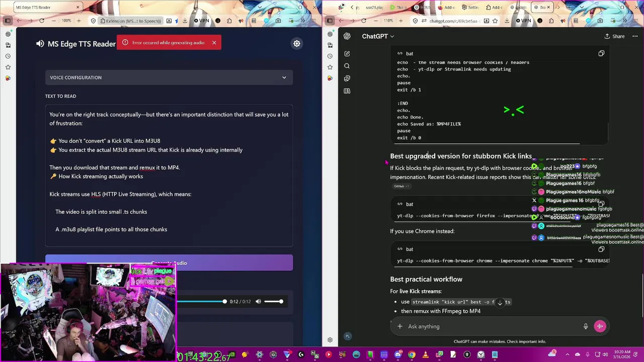Viewport: 644px width, 362px height.
Task: Open Discord from the taskbar
Action: [x=397, y=354]
